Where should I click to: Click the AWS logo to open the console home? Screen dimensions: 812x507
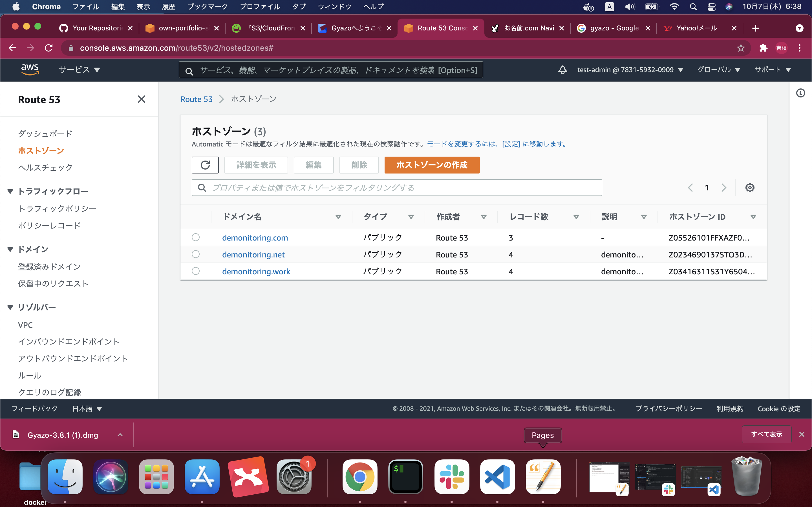pyautogui.click(x=30, y=69)
